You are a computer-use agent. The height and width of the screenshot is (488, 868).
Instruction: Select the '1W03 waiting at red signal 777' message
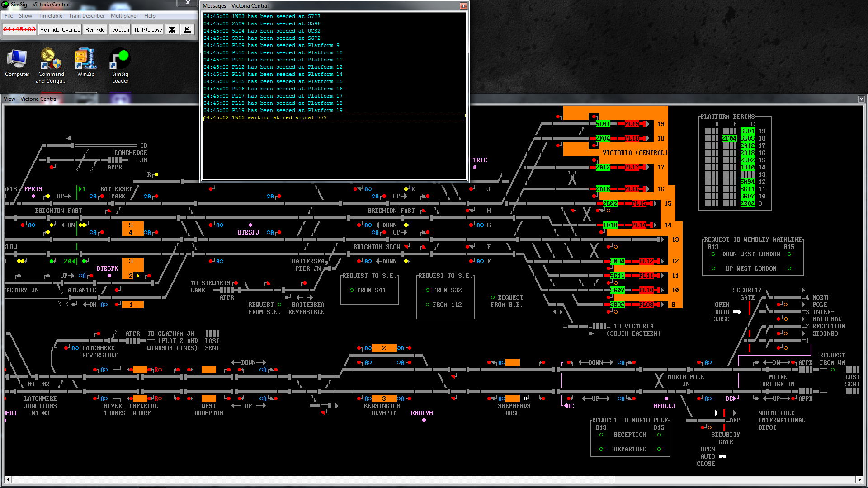(x=334, y=117)
